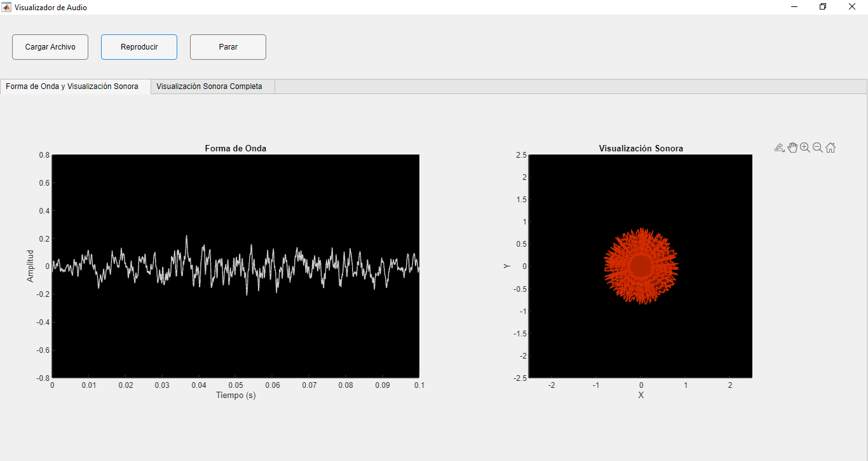
Task: Click the Forma de Onda plot title
Action: pyautogui.click(x=235, y=148)
